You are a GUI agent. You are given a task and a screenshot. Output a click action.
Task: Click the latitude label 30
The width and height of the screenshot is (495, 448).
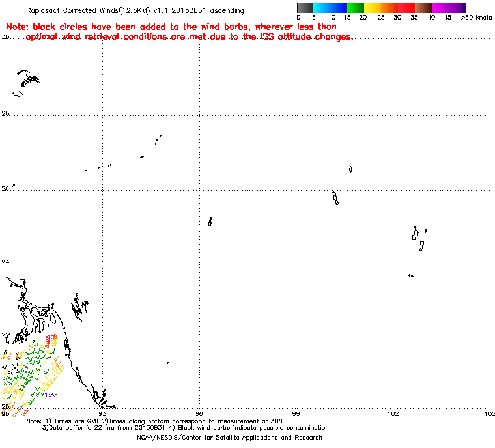click(5, 37)
